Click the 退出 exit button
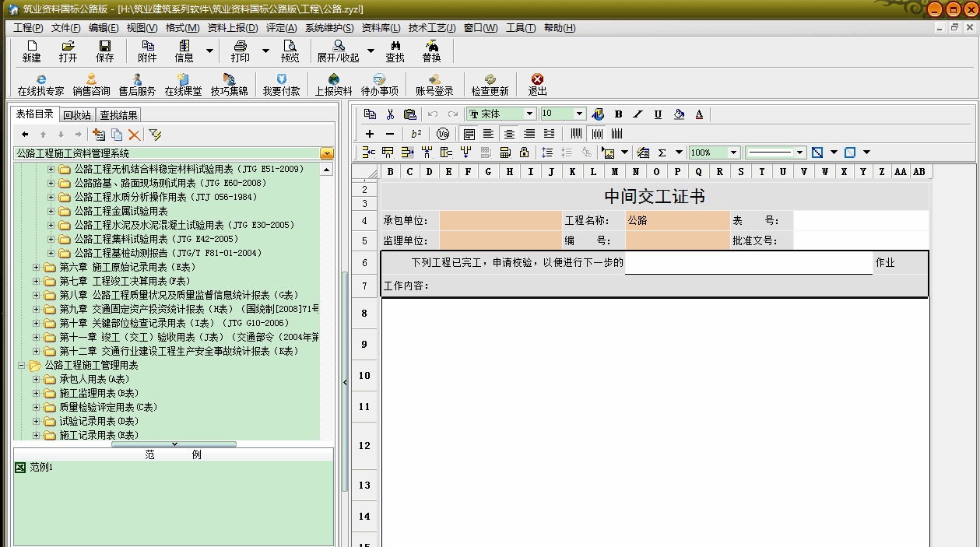The height and width of the screenshot is (547, 980). coord(537,84)
